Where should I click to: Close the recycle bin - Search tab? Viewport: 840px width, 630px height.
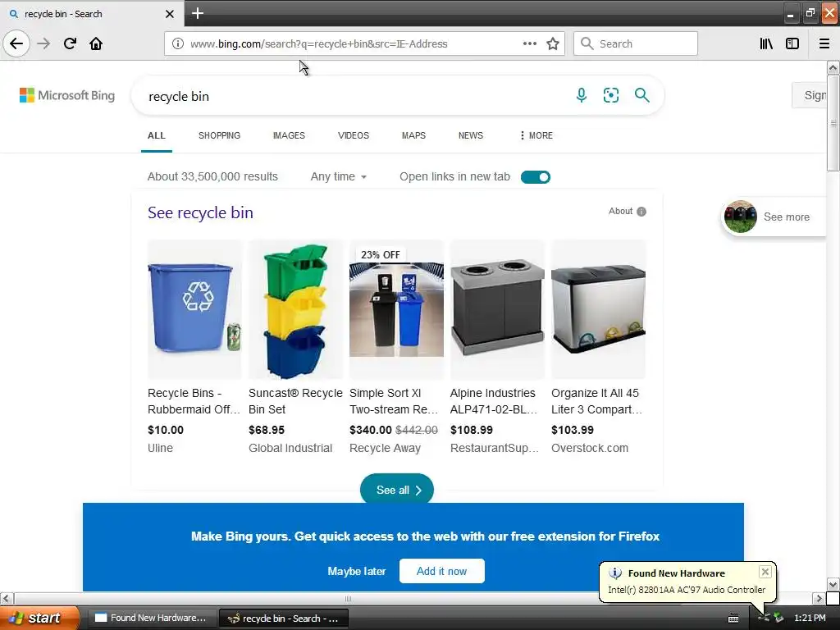point(169,14)
